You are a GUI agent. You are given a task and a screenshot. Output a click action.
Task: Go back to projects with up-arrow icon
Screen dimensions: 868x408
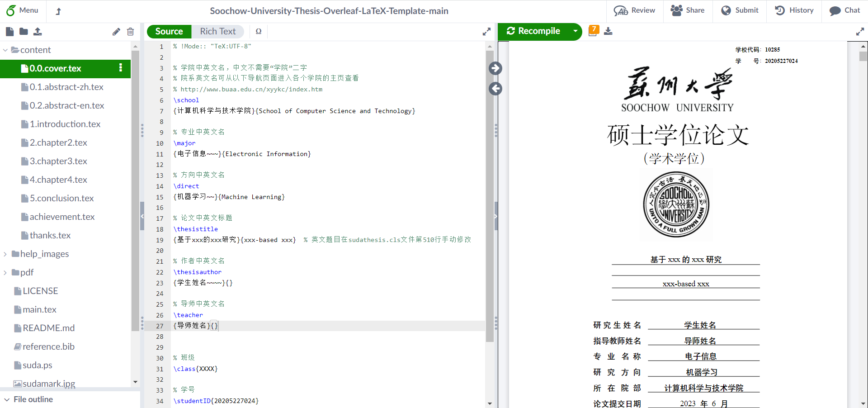tap(58, 11)
